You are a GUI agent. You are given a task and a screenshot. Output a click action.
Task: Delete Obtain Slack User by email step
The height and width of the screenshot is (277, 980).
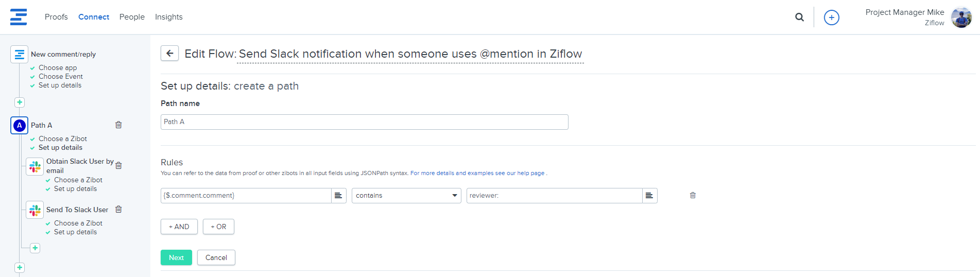119,165
